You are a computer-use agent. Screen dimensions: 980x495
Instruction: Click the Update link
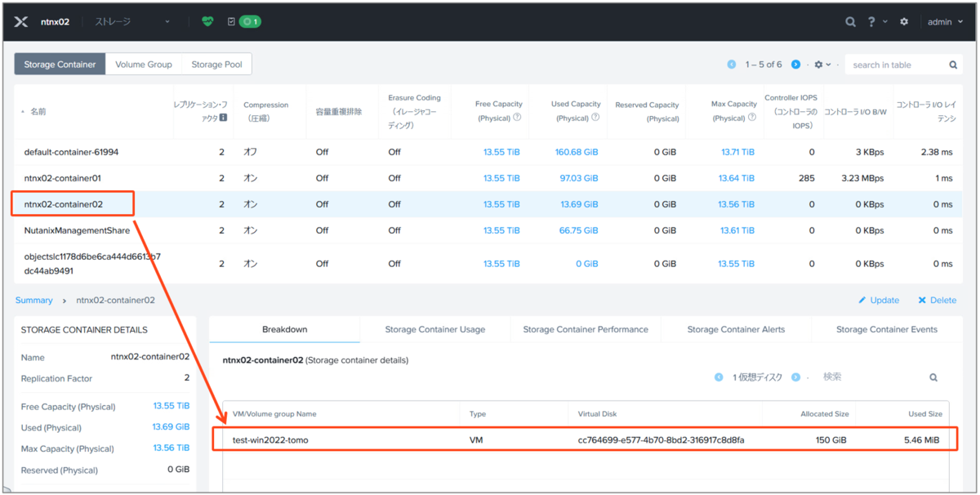tap(884, 301)
